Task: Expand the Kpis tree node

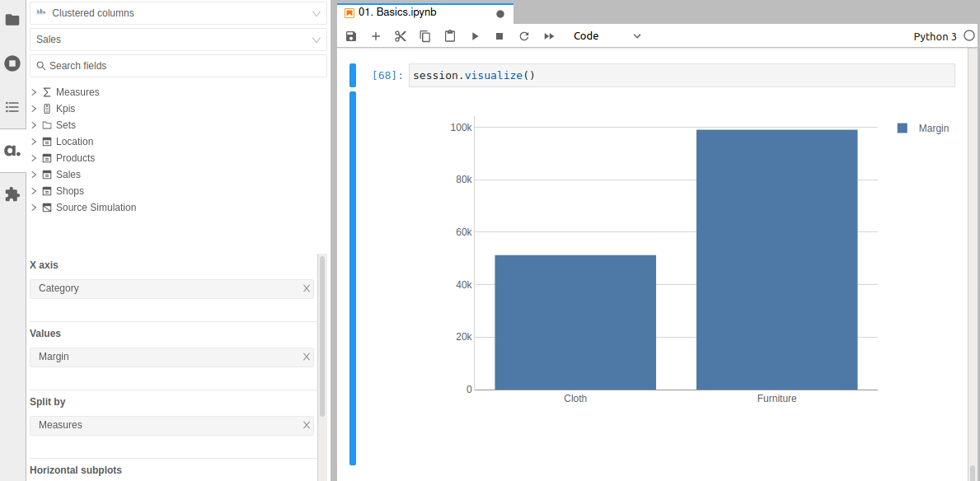Action: pos(34,109)
